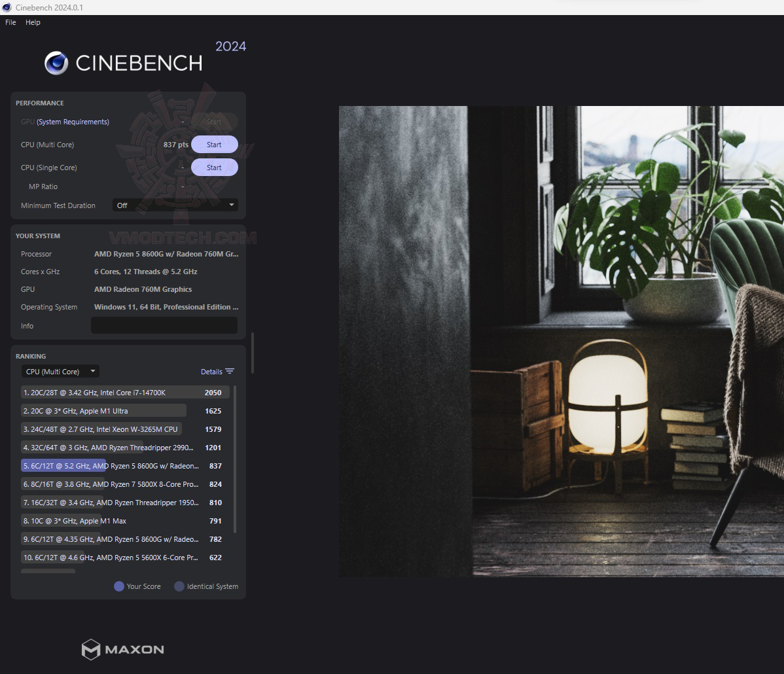Select the Threadripper 1950 ranking row
The height and width of the screenshot is (674, 784).
124,503
